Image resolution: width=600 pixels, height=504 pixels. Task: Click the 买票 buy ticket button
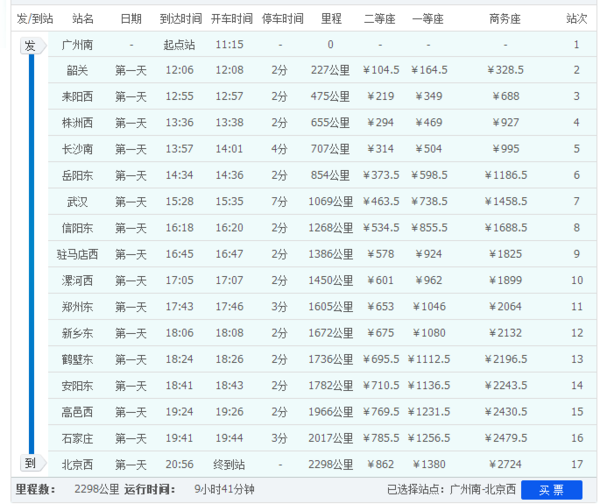pos(551,490)
